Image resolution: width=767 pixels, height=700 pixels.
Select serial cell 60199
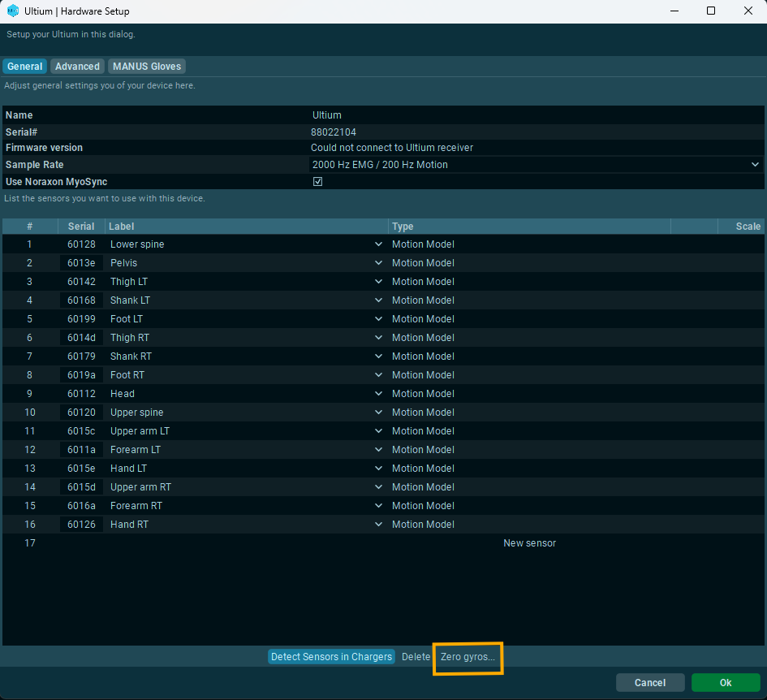tap(81, 318)
